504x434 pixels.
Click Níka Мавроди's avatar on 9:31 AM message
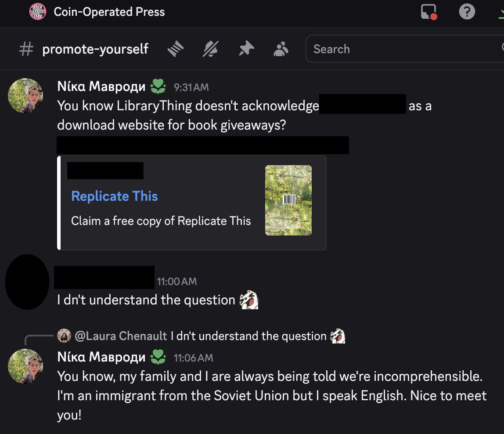[25, 96]
